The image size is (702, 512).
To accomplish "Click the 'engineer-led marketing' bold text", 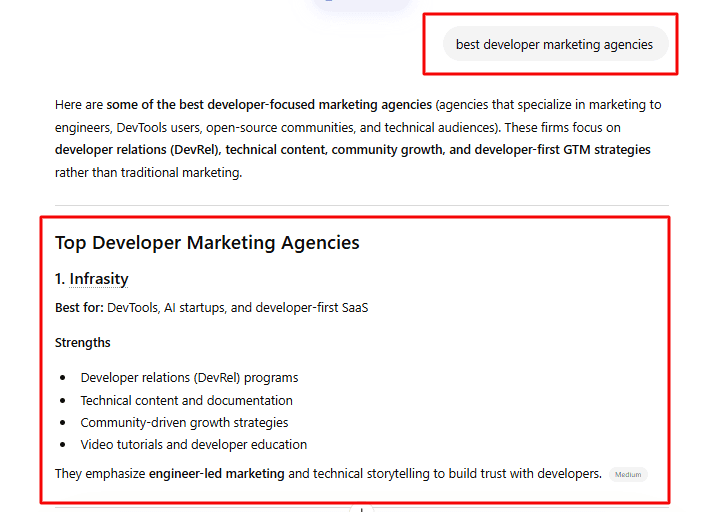I will pos(216,474).
